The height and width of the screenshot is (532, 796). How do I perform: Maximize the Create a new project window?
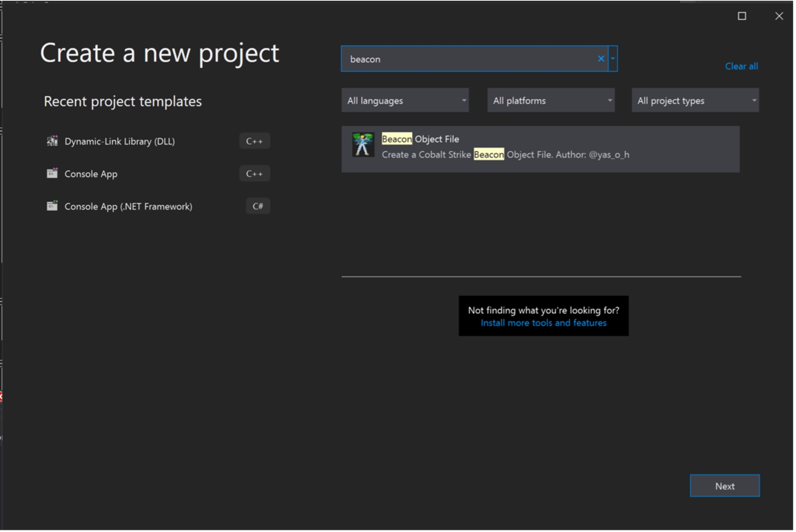pos(742,16)
